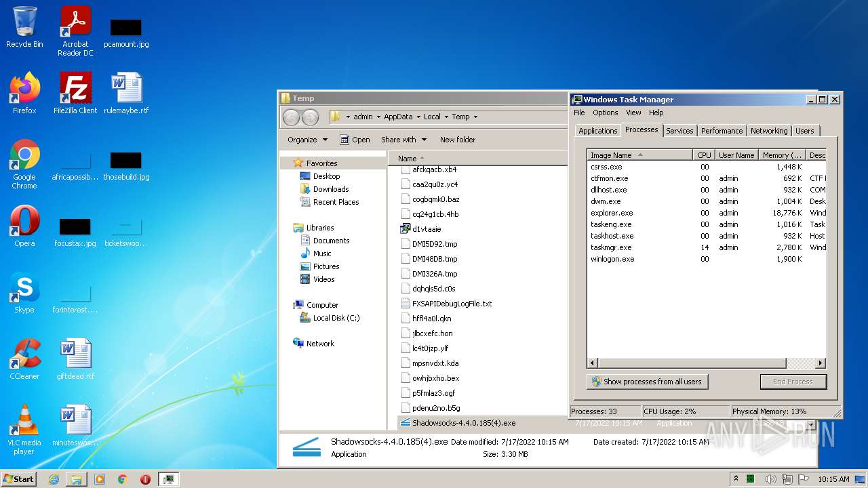Select Shadowsocks-4.4.0.185(4).exe file
This screenshot has width=868, height=488.
(464, 423)
